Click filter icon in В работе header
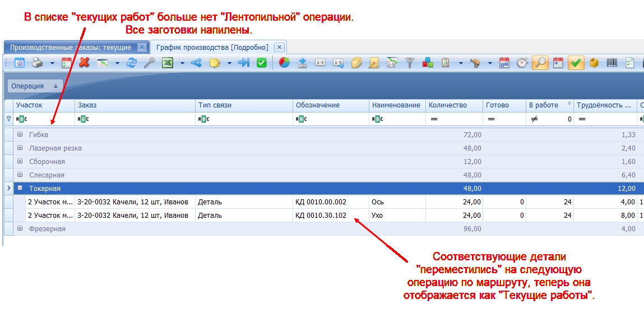This screenshot has height=318, width=644. pyautogui.click(x=569, y=103)
